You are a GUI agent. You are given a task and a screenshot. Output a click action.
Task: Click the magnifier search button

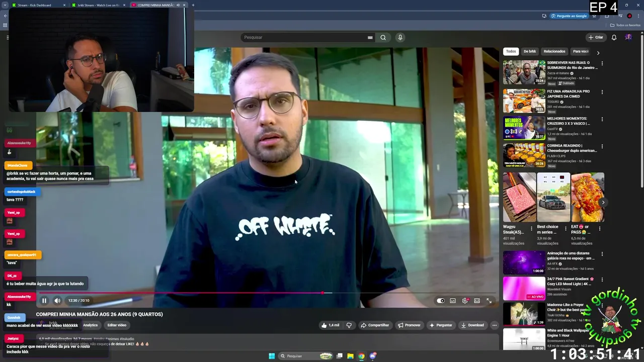point(383,37)
